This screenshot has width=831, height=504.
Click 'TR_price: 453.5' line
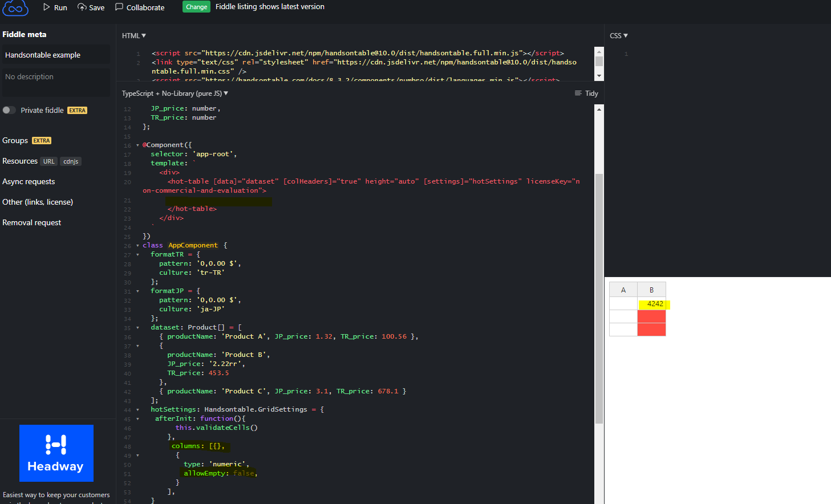pos(198,373)
